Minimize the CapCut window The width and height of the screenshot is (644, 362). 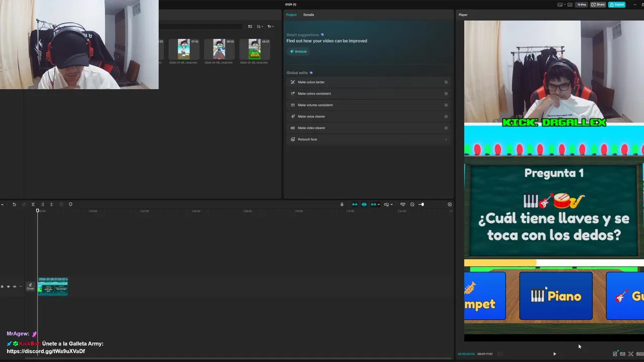coord(635,5)
